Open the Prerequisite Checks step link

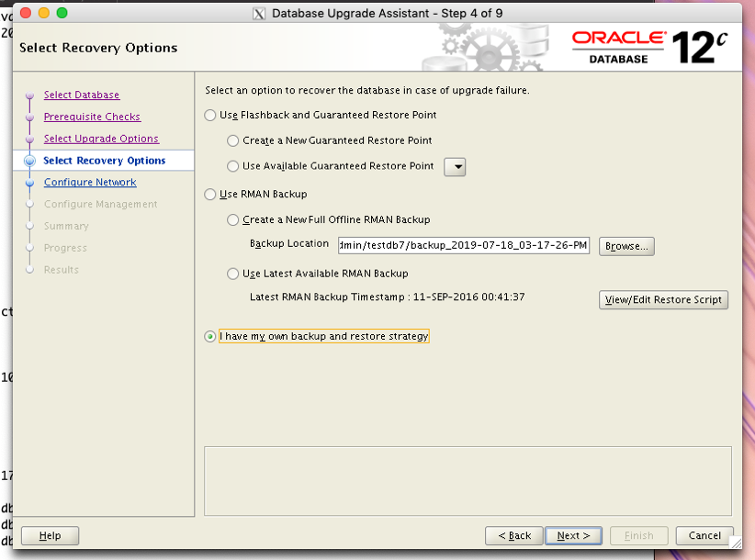click(92, 117)
